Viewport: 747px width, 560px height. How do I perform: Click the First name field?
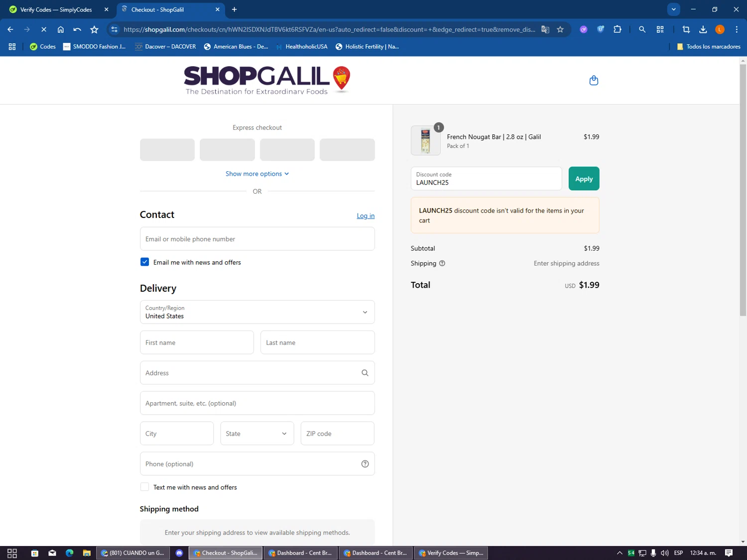(197, 342)
